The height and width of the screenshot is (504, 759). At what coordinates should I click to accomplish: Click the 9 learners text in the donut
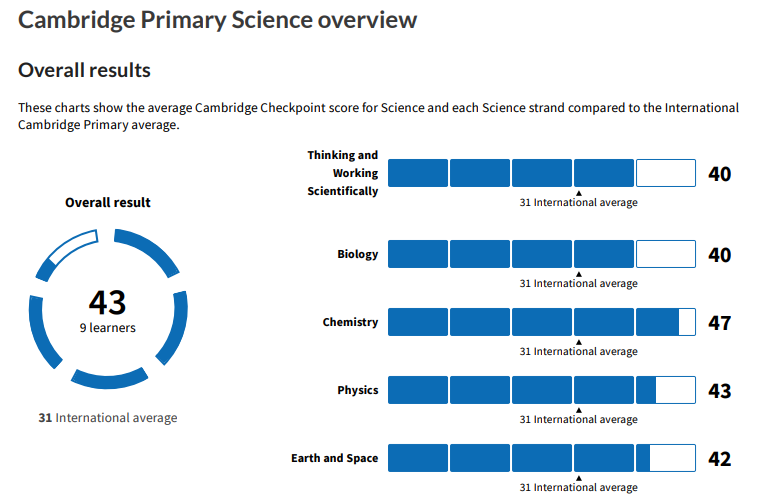(108, 327)
